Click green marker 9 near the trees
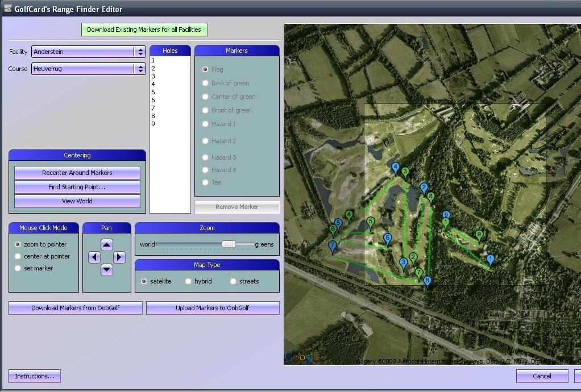 [x=479, y=235]
